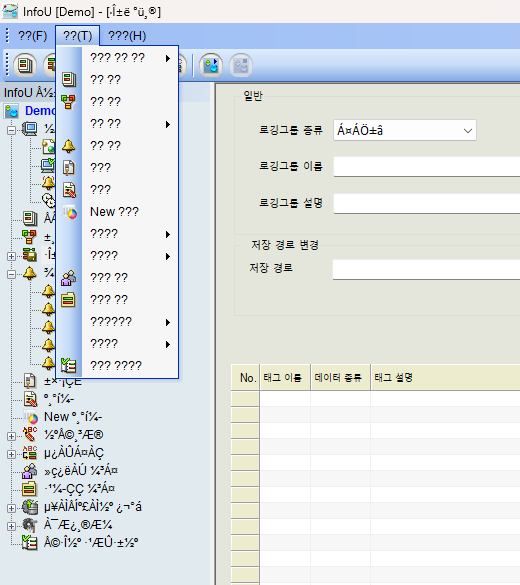Expand the database cylinder icon node
The width and height of the screenshot is (520, 585).
(11, 508)
